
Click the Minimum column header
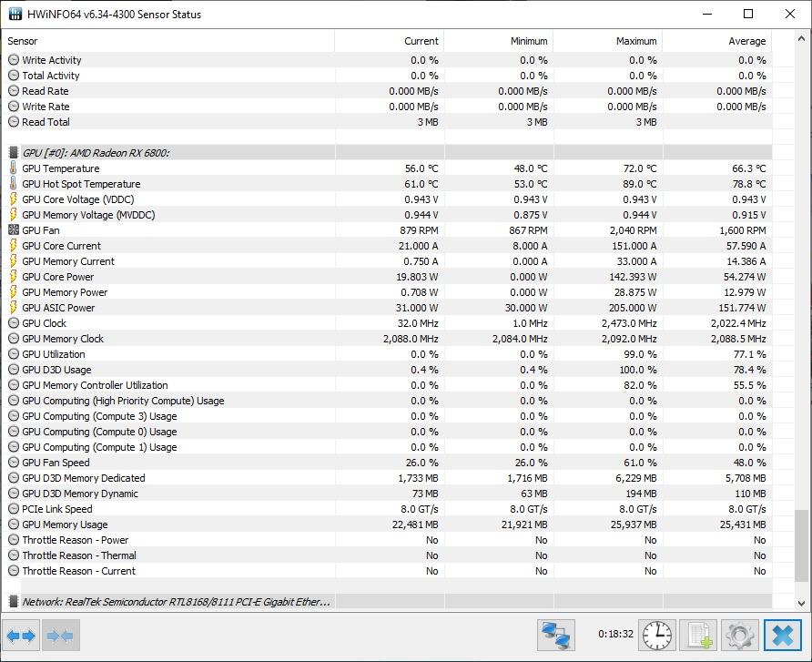tap(499, 41)
